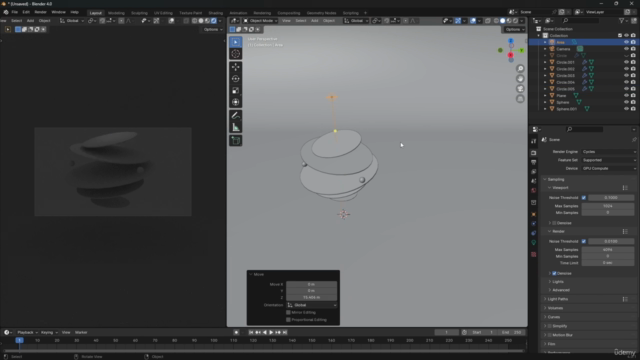
Task: Uncheck Viewport Noise Threshold checkbox
Action: point(584,198)
